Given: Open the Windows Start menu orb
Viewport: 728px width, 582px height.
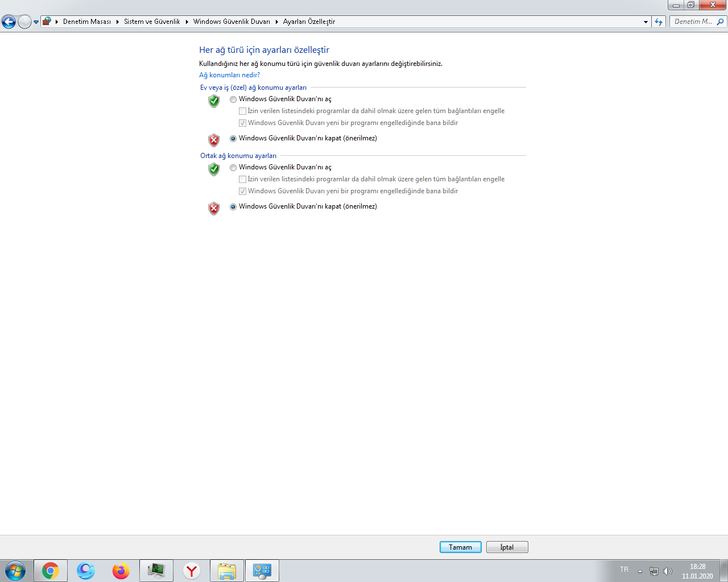Looking at the screenshot, I should pyautogui.click(x=15, y=571).
